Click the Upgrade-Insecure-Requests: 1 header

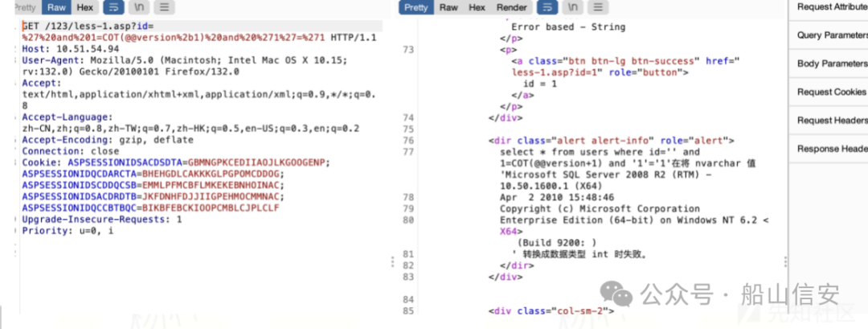102,220
